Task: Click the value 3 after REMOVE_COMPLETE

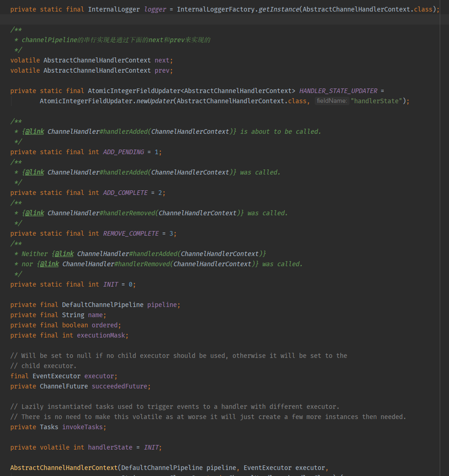Action: point(171,233)
